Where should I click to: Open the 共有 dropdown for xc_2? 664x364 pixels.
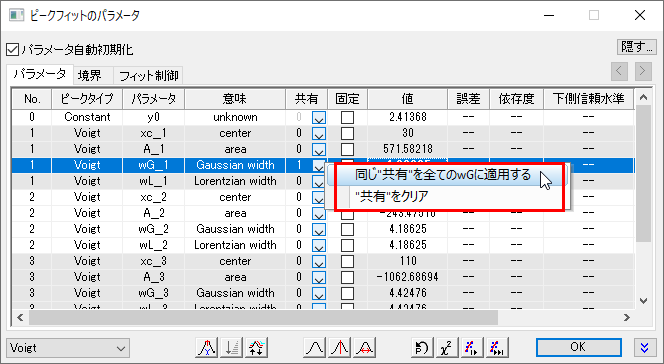pyautogui.click(x=319, y=197)
